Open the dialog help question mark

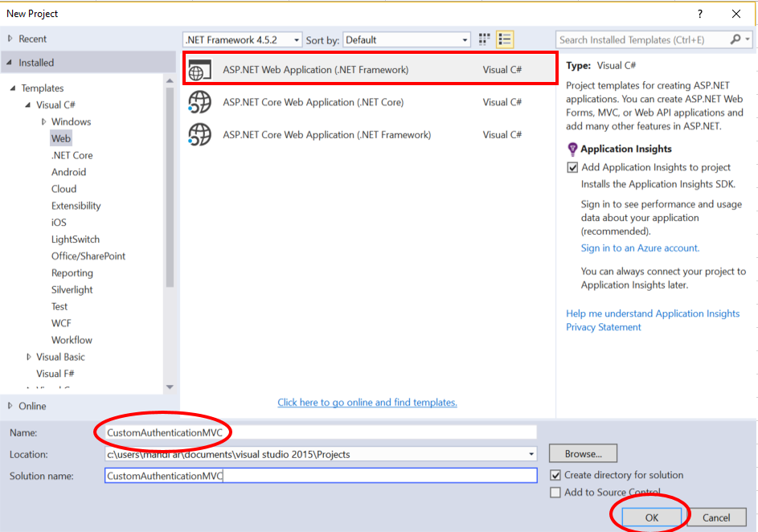pyautogui.click(x=699, y=14)
